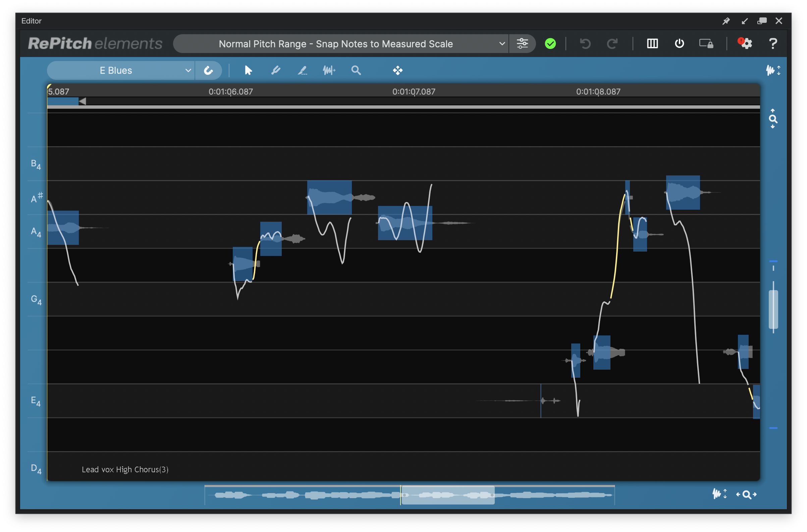The image size is (807, 532).
Task: Click the settings gear with alert badge
Action: (x=746, y=43)
